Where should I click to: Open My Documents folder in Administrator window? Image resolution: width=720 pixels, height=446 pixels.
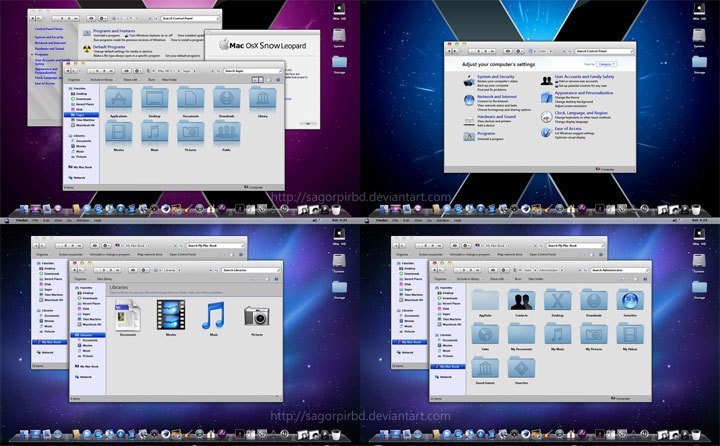coord(521,334)
